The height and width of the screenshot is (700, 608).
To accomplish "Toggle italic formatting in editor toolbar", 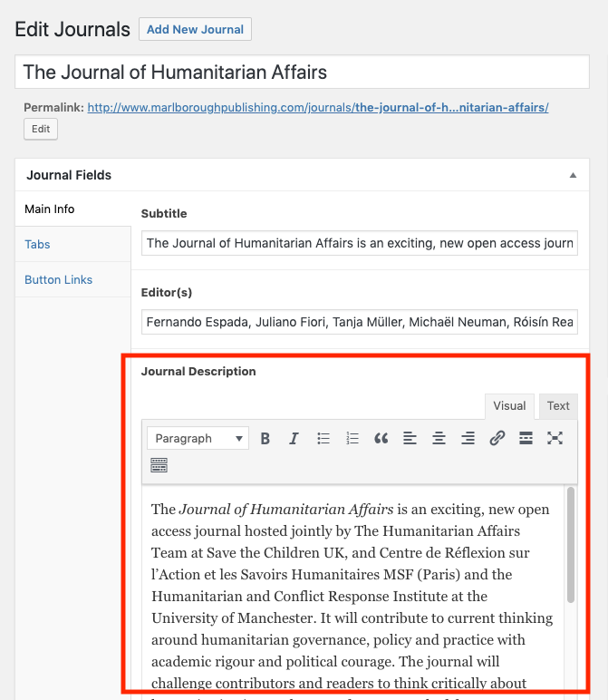I will (x=294, y=438).
